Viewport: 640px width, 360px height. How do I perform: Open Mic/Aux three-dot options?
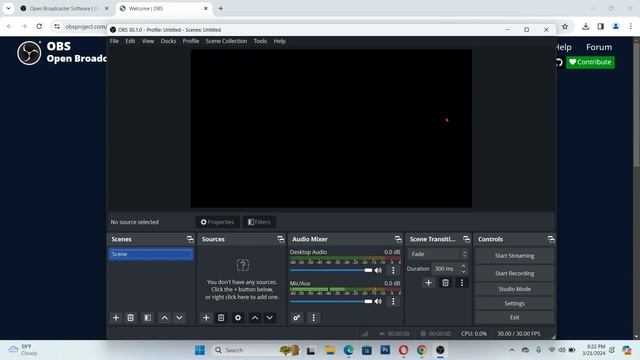click(x=393, y=301)
